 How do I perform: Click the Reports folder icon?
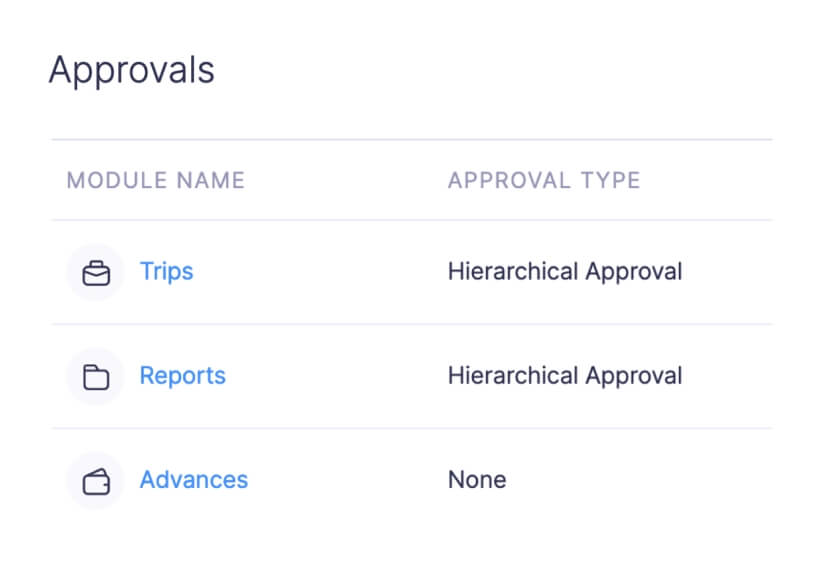[96, 376]
